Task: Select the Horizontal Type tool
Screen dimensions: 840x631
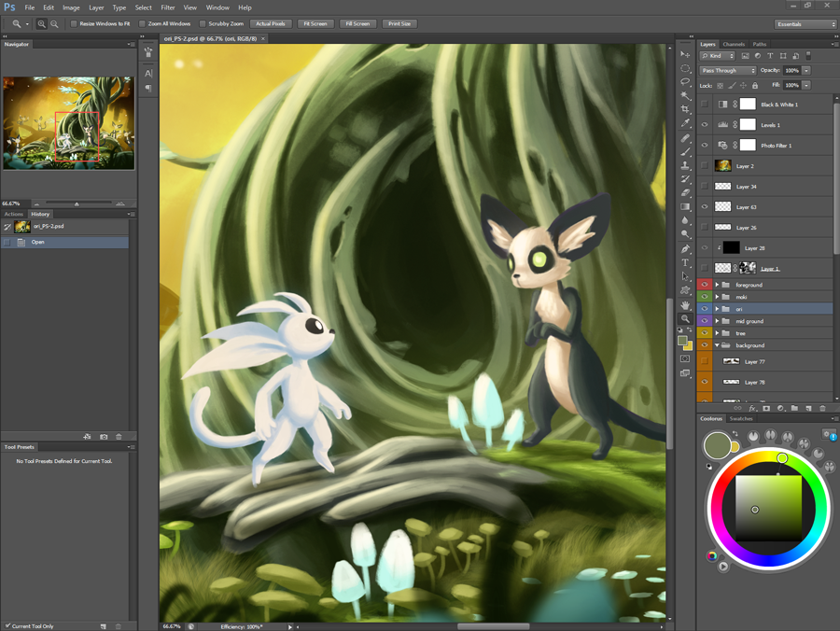Action: 685,262
